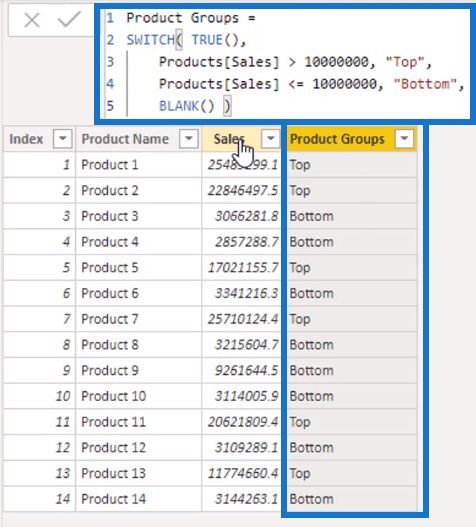The width and height of the screenshot is (476, 527).
Task: Click the formula line returning "Bottom"
Action: tap(311, 84)
